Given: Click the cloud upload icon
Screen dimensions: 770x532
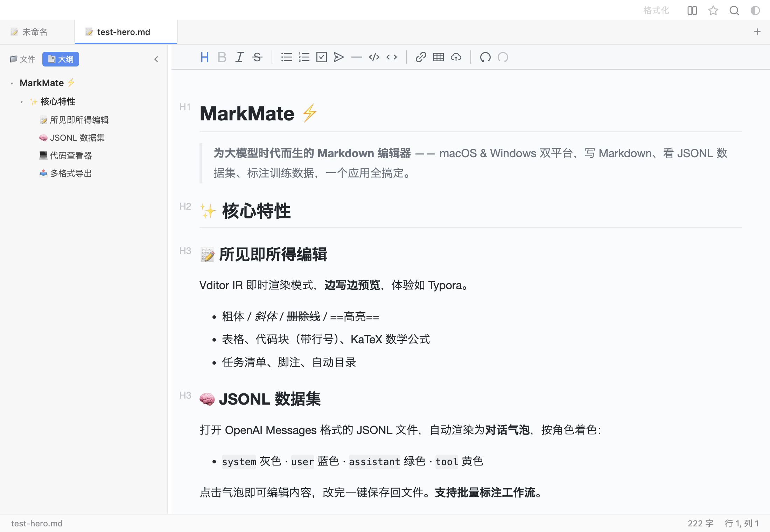Looking at the screenshot, I should point(456,57).
